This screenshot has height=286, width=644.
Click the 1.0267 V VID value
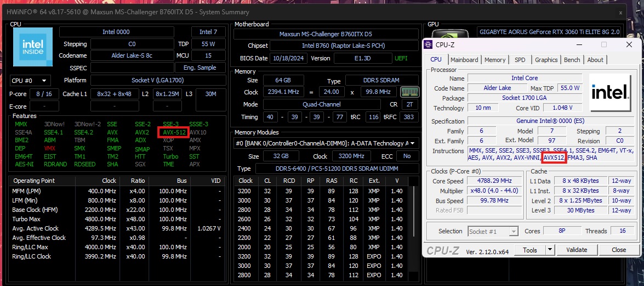point(209,228)
